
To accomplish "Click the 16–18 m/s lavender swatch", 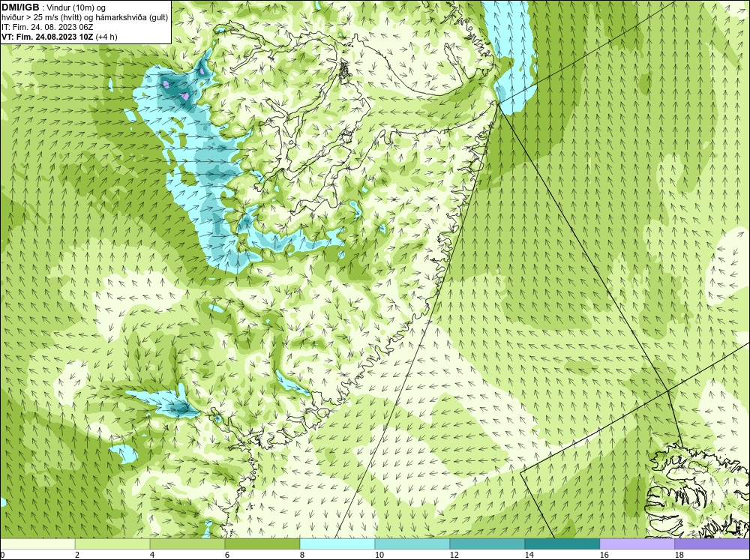I will 637,544.
